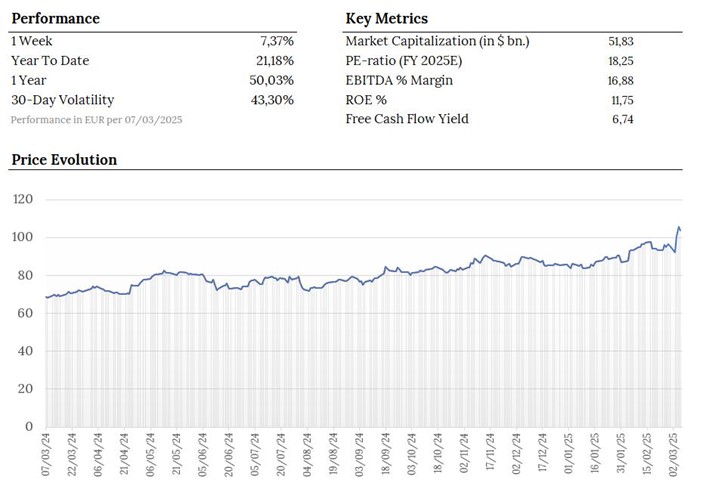The image size is (703, 489).
Task: Click the 1 Year value 50,03%
Action: click(273, 80)
